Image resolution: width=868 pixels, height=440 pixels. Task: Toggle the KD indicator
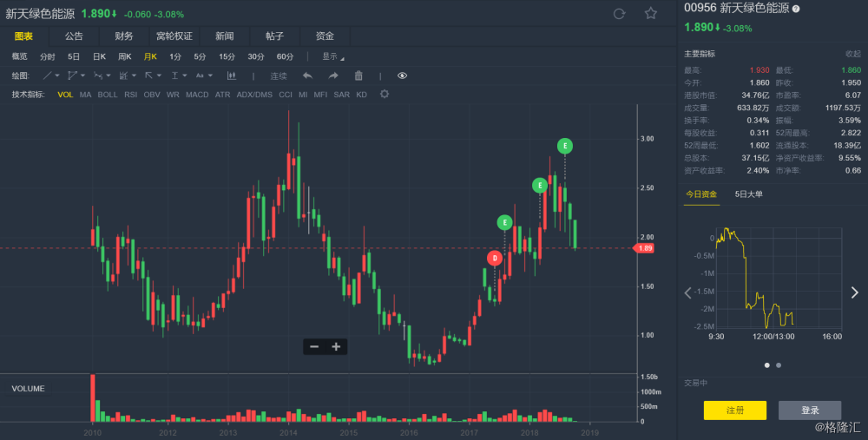click(361, 95)
